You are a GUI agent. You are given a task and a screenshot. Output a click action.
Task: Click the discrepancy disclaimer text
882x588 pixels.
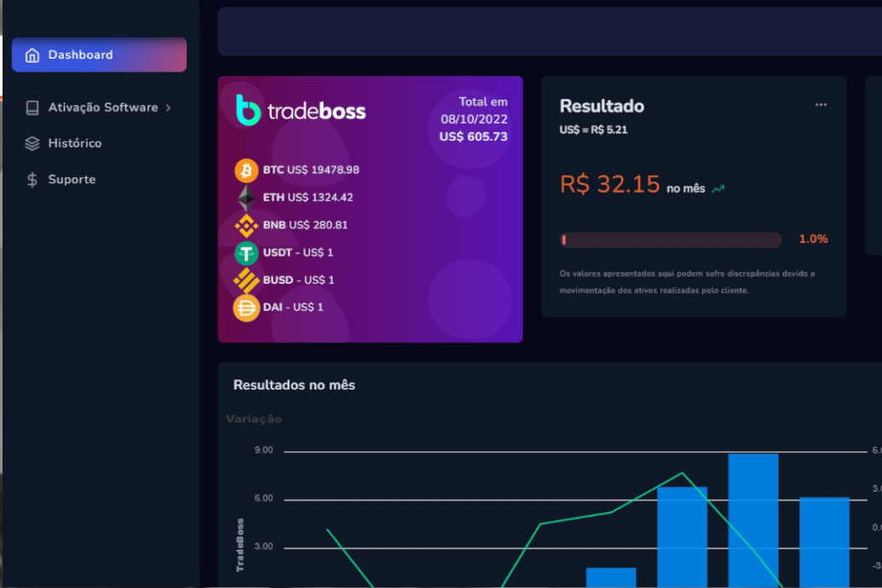tap(687, 282)
